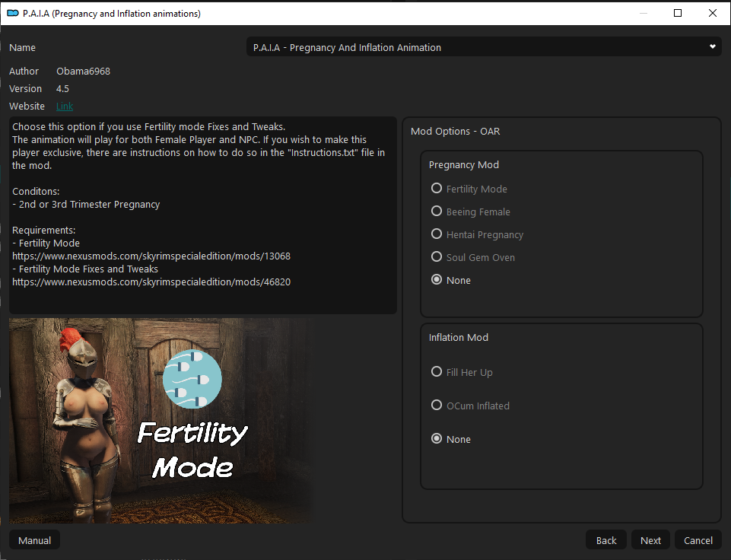Click the version value 4.5
Viewport: 731px width, 560px height.
point(62,88)
